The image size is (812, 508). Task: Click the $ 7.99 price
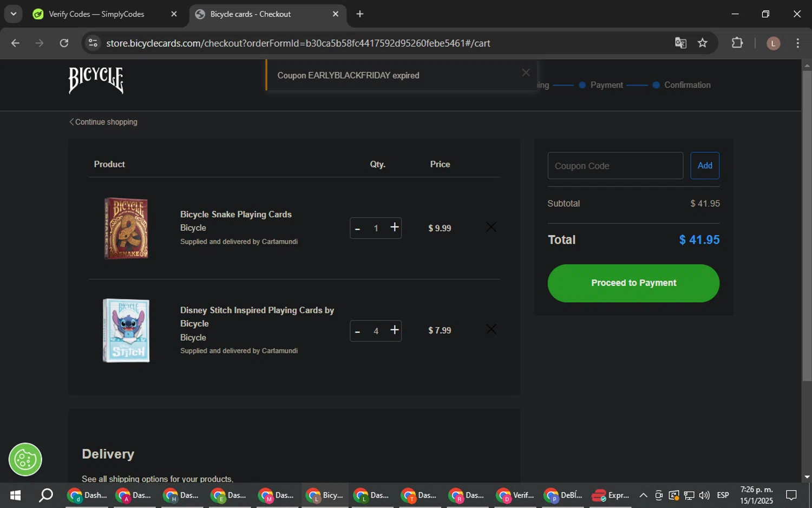440,330
